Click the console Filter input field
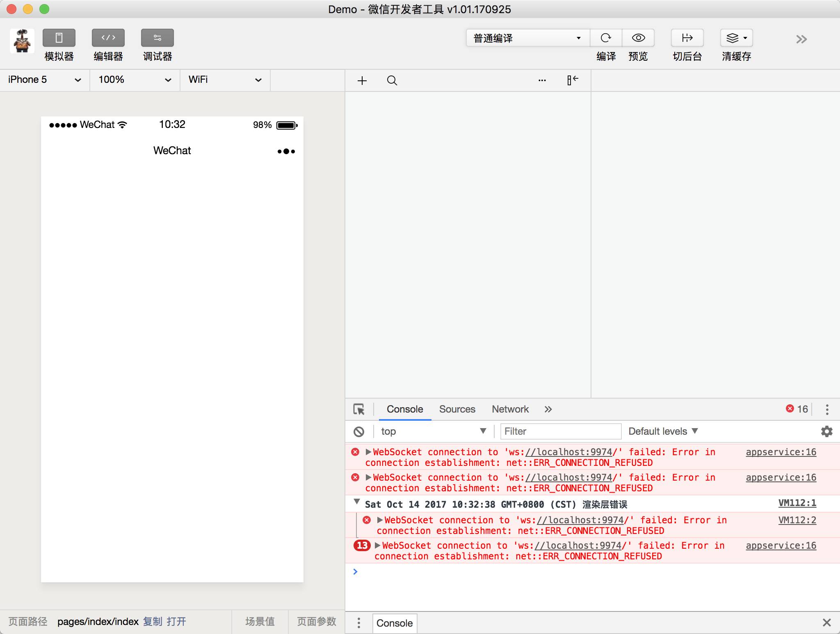 560,431
